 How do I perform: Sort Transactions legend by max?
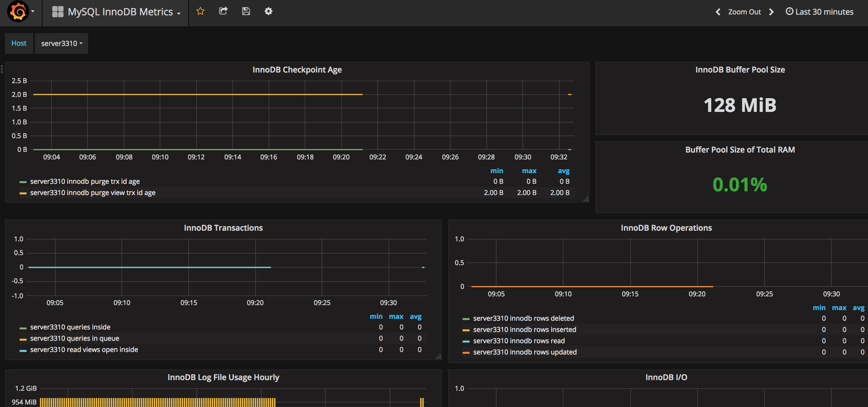pyautogui.click(x=396, y=316)
